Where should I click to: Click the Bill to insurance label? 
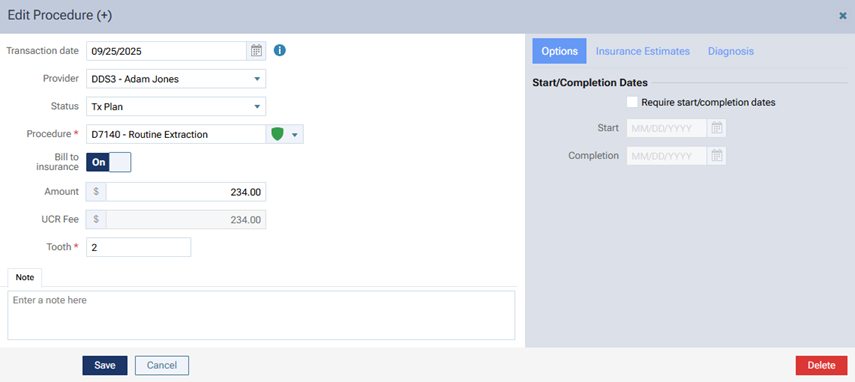pyautogui.click(x=57, y=162)
